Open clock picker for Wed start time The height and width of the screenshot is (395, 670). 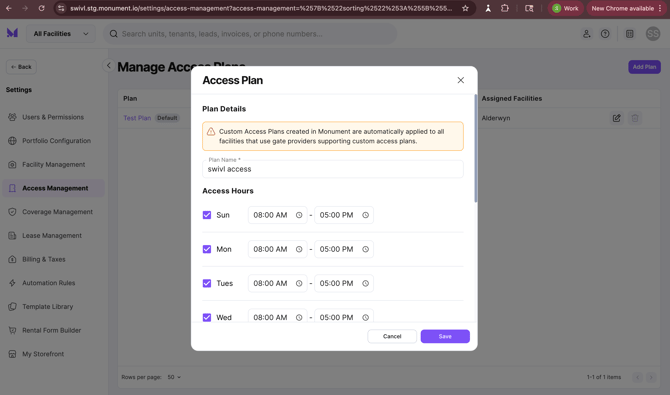(299, 318)
